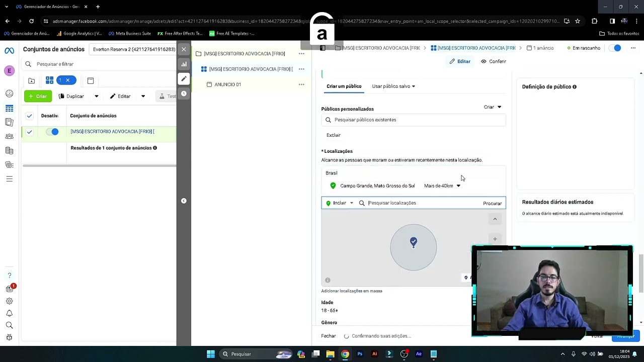Image resolution: width=644 pixels, height=362 pixels.
Task: Open the bar chart performance panel icon
Action: click(184, 64)
